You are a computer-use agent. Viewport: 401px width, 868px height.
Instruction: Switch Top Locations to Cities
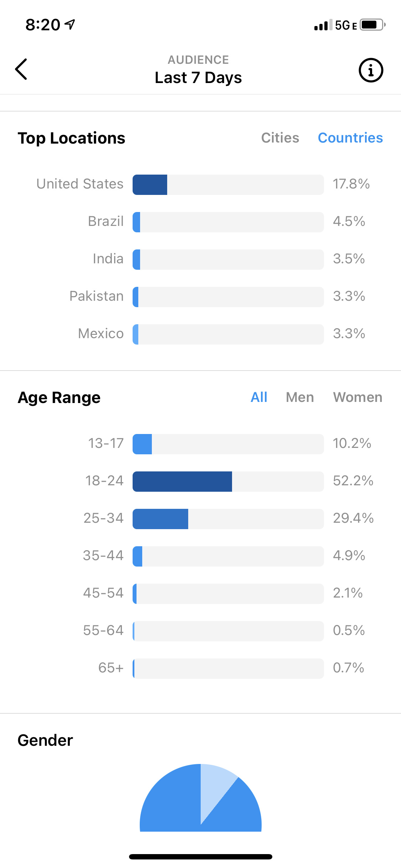click(280, 138)
